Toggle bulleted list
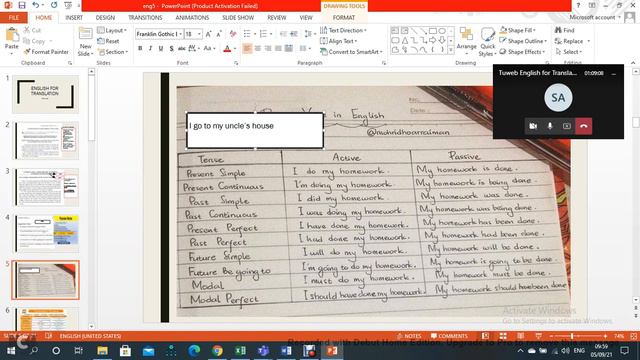The height and width of the screenshot is (360, 640). coord(247,34)
